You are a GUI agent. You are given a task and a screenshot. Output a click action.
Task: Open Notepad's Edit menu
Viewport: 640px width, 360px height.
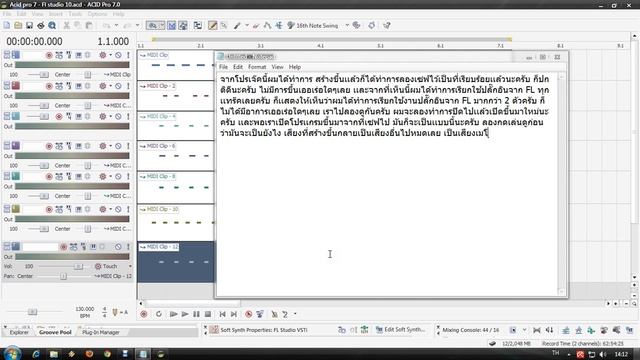coord(238,67)
